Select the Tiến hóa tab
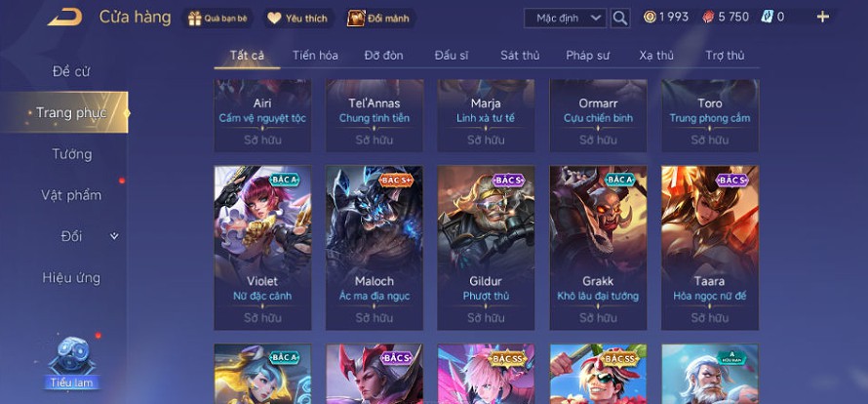 click(x=315, y=56)
